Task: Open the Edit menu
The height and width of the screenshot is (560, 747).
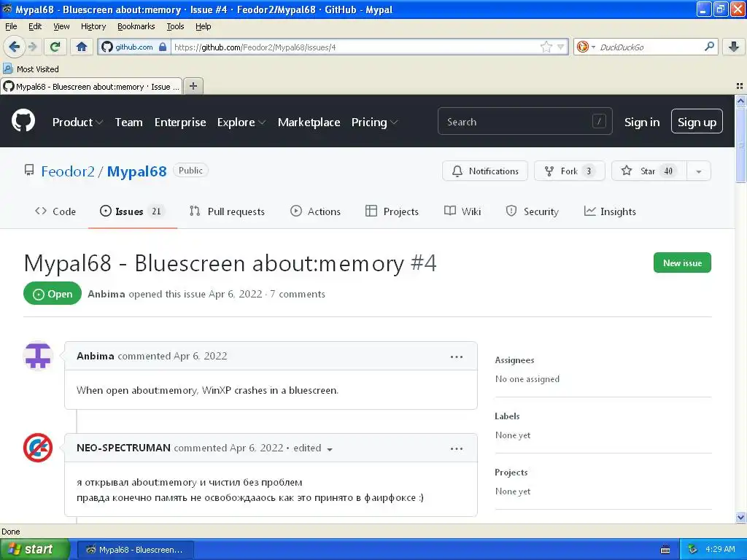Action: [x=35, y=26]
